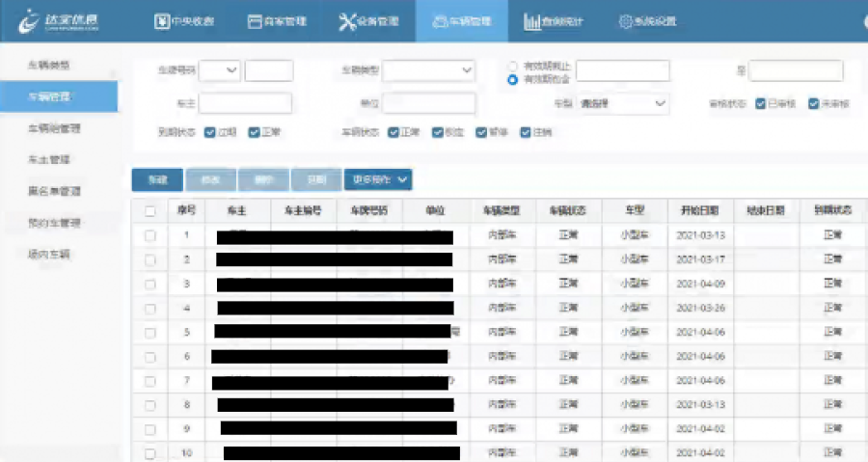Image resolution: width=868 pixels, height=462 pixels.
Task: Click the card icon in the second navigation tab
Action: pos(255,21)
